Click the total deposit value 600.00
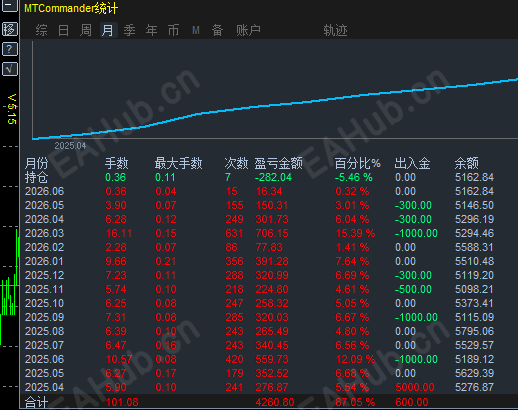 pos(412,402)
